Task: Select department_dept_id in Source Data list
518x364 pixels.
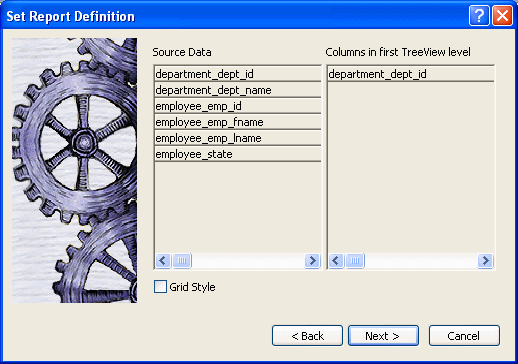Action: click(x=238, y=74)
